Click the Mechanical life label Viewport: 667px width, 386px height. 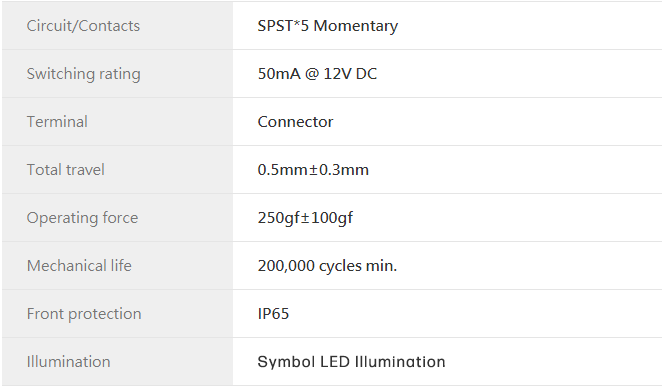pyautogui.click(x=79, y=266)
